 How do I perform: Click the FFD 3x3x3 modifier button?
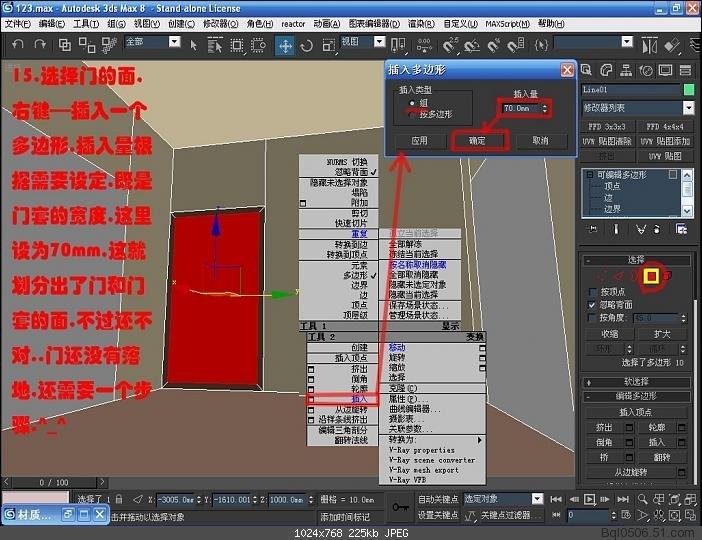click(607, 127)
